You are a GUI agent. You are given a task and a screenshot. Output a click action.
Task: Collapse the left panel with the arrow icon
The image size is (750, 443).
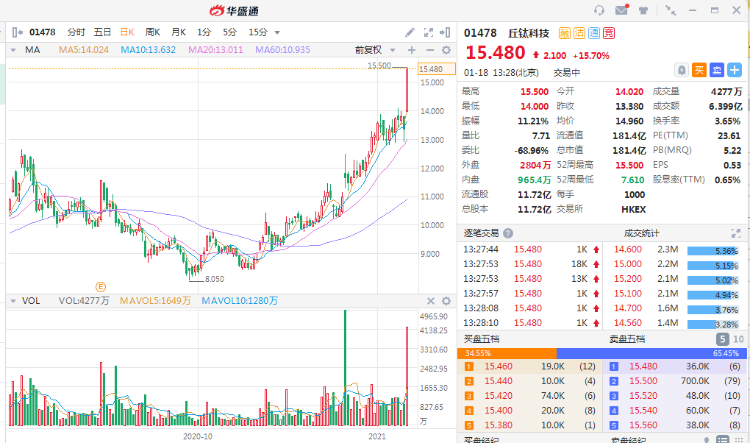point(17,32)
